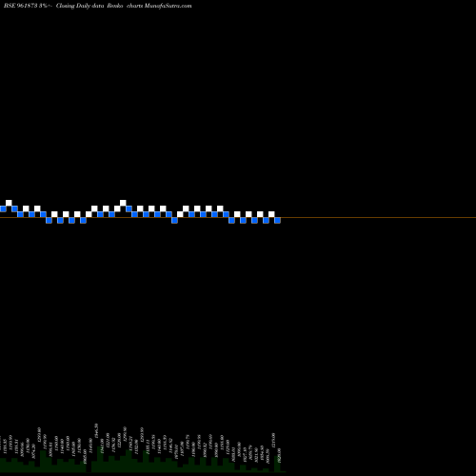Click the orange horizontal price level line

[x=238, y=217]
